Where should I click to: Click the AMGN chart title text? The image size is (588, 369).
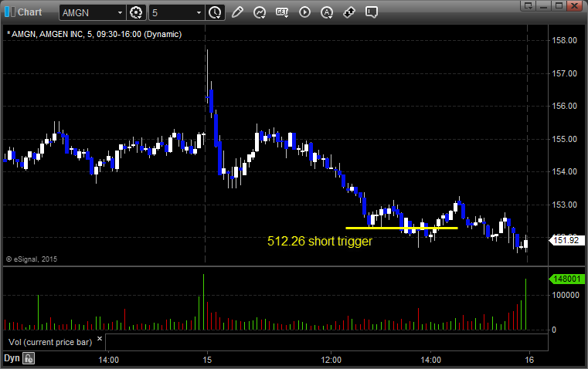94,34
